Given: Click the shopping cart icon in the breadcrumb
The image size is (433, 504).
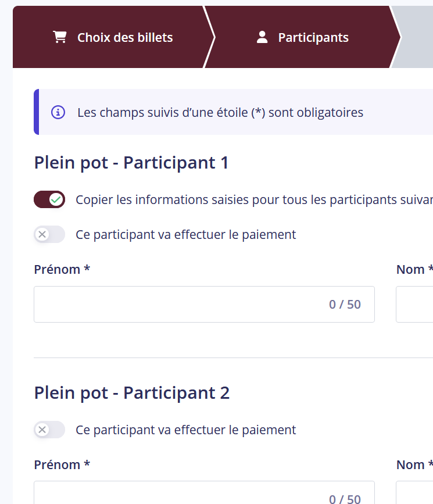Looking at the screenshot, I should pyautogui.click(x=60, y=36).
